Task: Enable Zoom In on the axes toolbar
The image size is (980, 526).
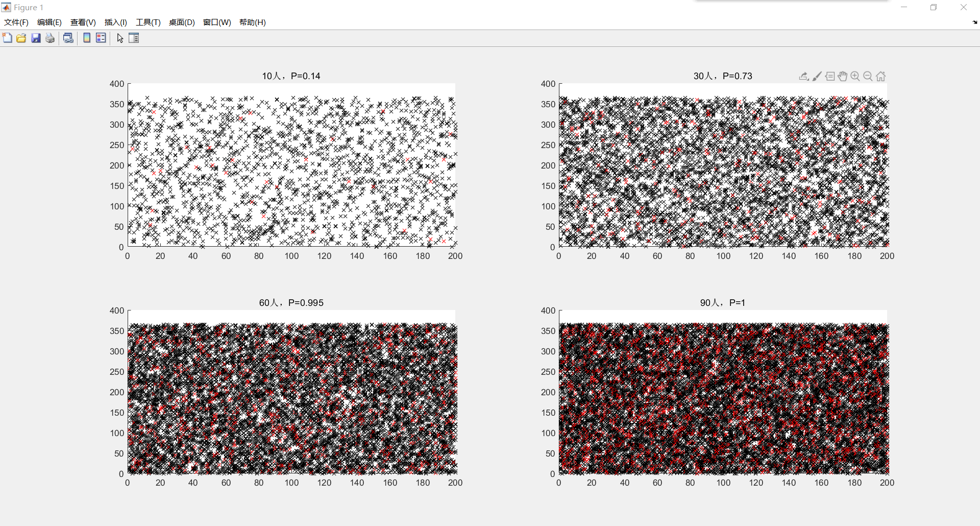Action: coord(855,77)
